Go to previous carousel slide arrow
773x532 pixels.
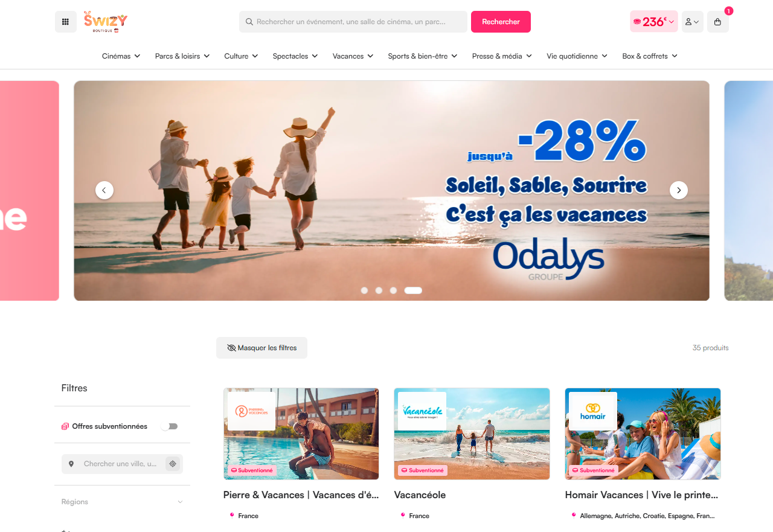(104, 190)
